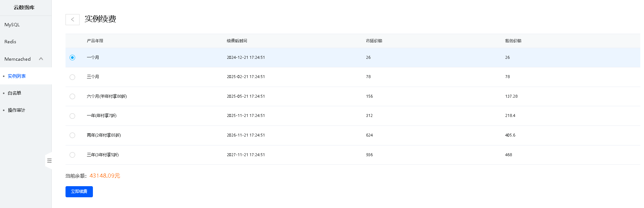Select the three-month renewal option

[x=73, y=77]
